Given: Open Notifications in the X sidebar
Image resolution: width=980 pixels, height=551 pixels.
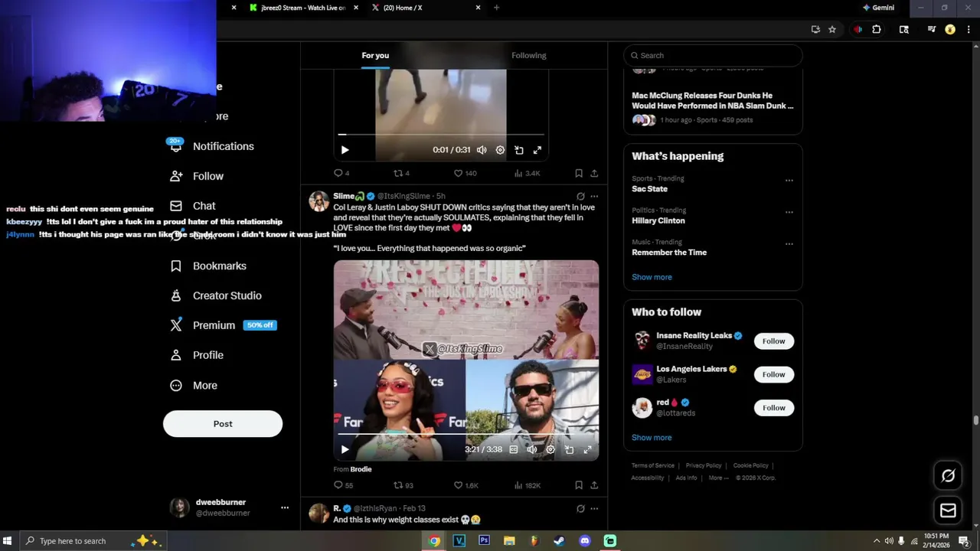Looking at the screenshot, I should 212,146.
